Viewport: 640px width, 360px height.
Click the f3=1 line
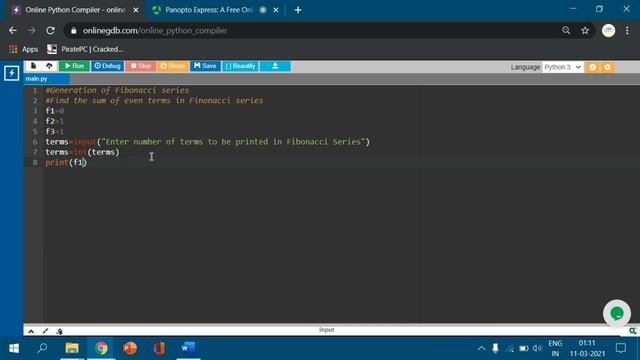click(55, 131)
